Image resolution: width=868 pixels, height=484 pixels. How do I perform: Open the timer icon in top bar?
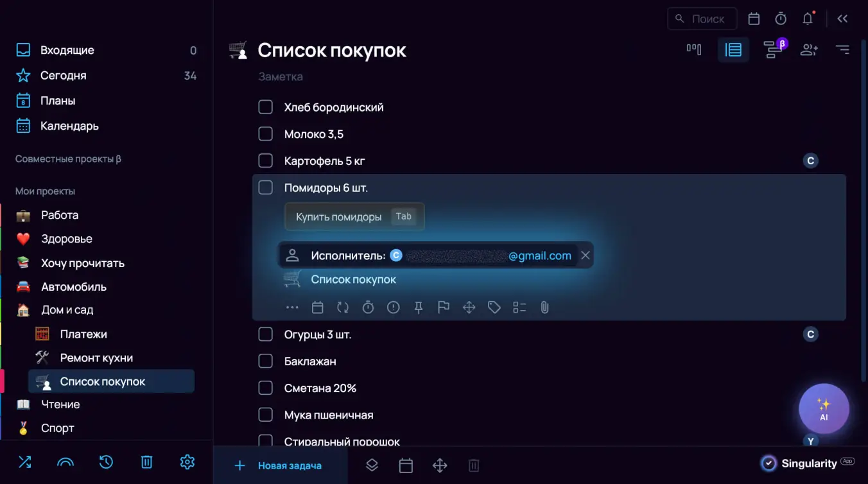[x=781, y=19]
